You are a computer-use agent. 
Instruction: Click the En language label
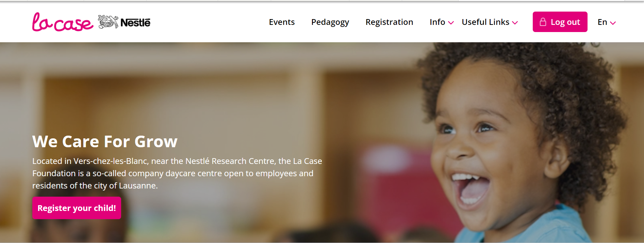(602, 22)
